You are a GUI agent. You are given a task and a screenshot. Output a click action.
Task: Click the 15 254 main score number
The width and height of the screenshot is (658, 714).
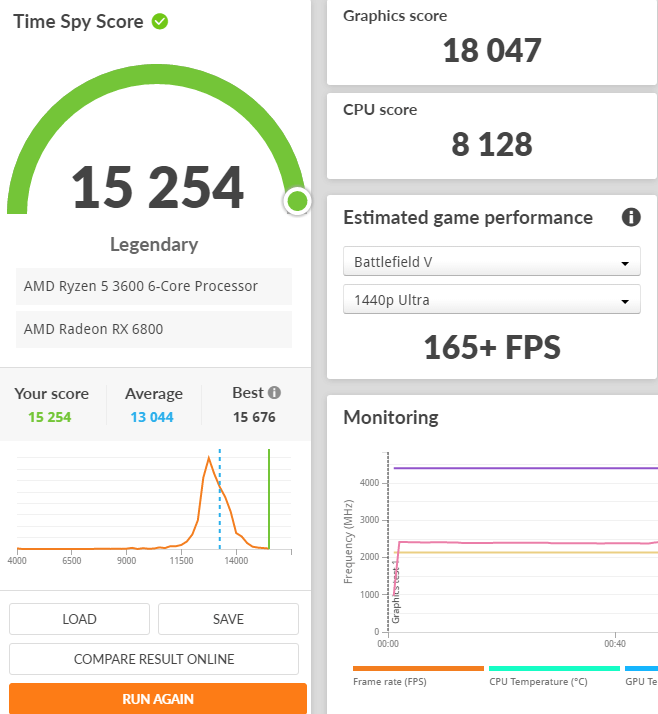click(158, 187)
